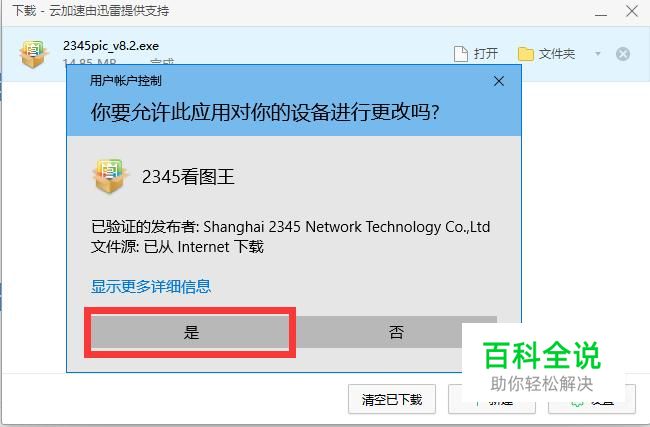Click the 2345pic installer box icon in download list

[33, 54]
